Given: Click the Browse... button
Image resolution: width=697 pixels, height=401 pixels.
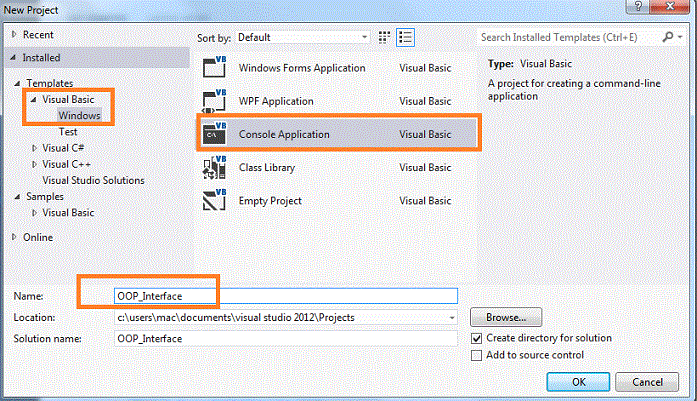Looking at the screenshot, I should tap(506, 317).
